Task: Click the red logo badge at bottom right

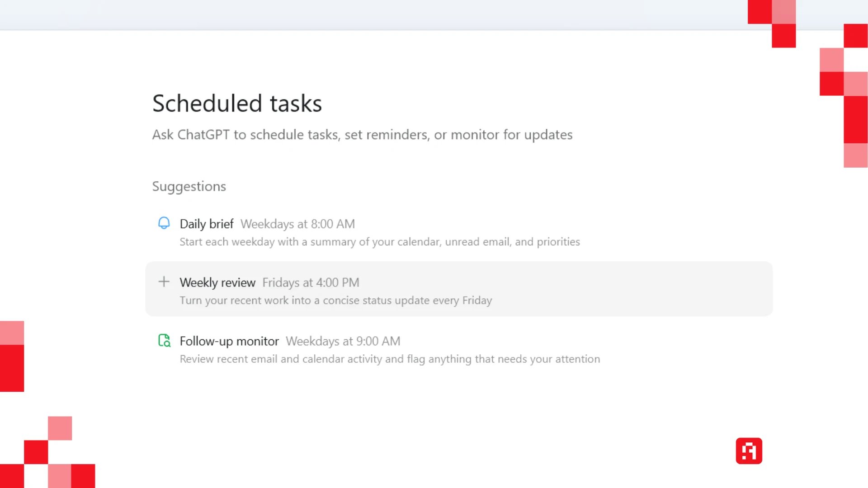Action: tap(749, 450)
